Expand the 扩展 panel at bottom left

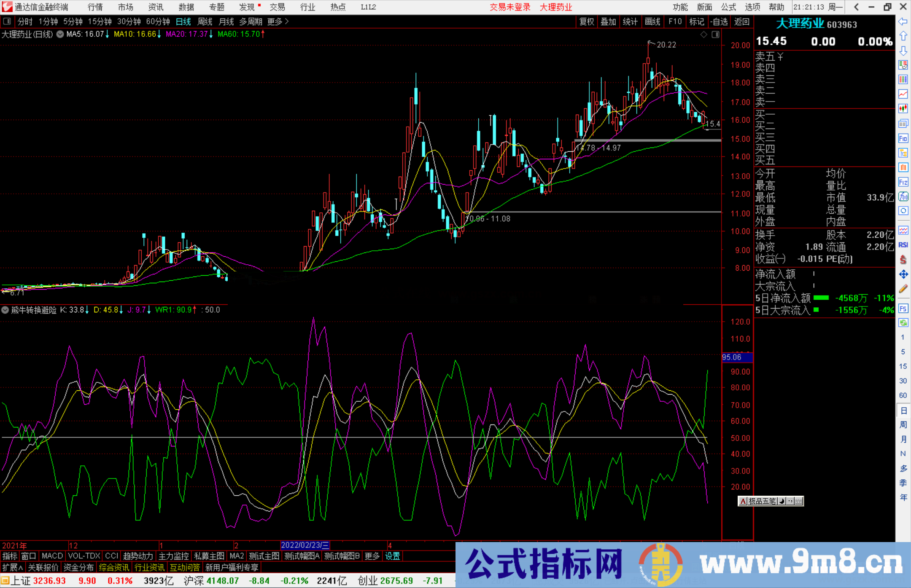[13, 567]
